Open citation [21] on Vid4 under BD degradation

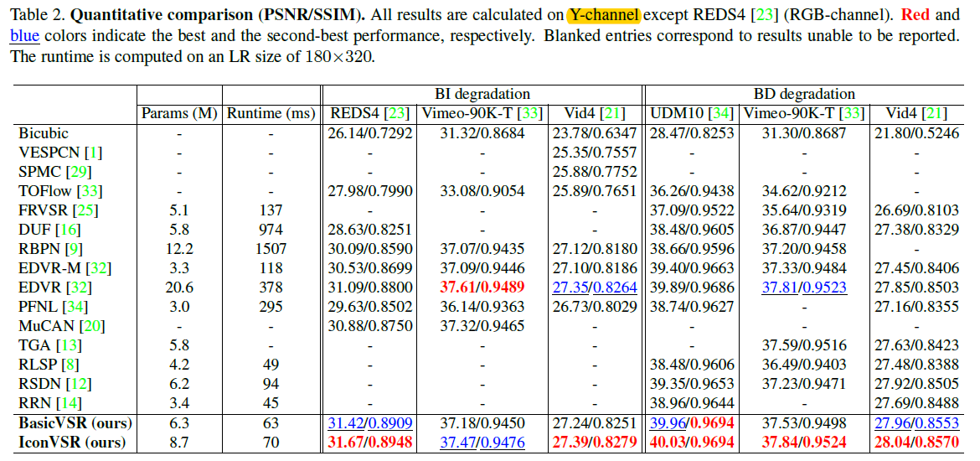pos(936,114)
